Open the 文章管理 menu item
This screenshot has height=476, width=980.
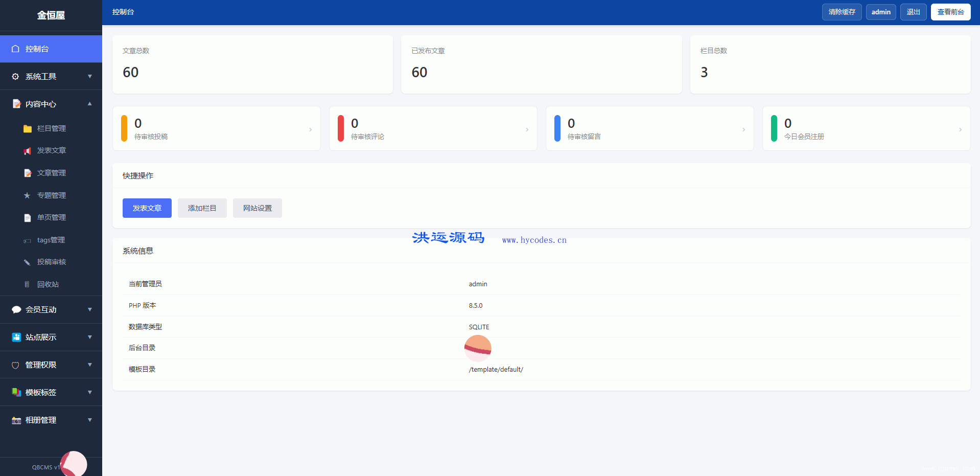point(51,173)
